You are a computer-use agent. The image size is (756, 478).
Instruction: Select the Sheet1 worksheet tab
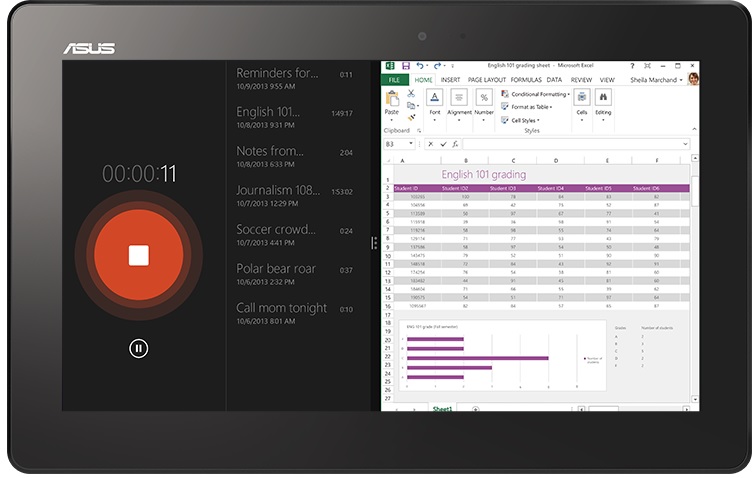click(442, 408)
